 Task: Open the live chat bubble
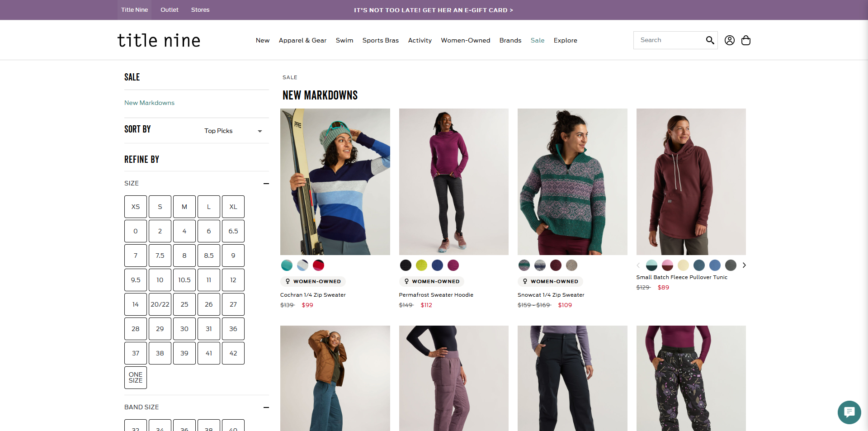point(849,412)
